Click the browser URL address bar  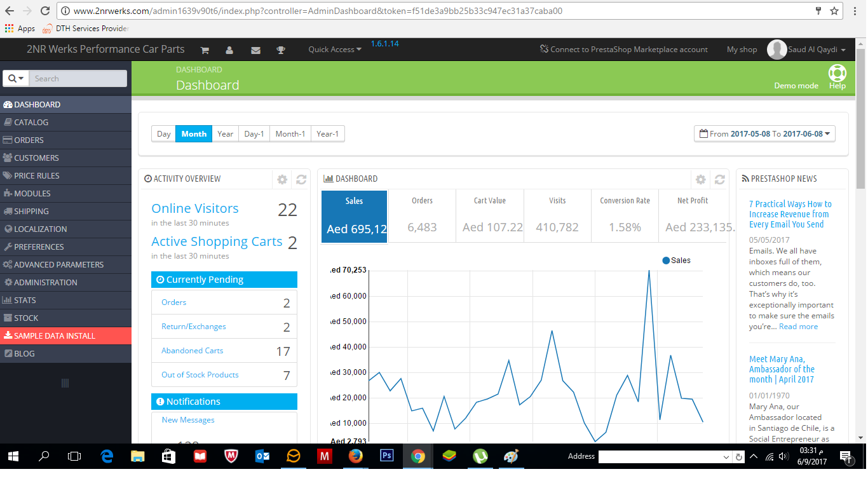click(438, 11)
